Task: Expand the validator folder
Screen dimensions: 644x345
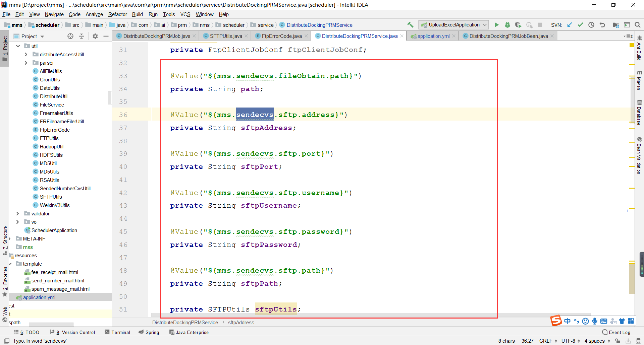Action: coord(18,214)
